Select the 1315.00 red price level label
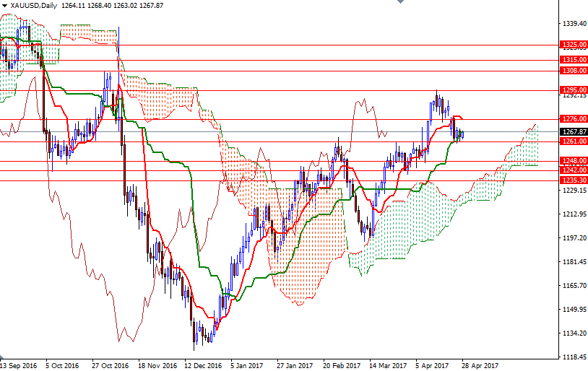Image resolution: width=588 pixels, height=371 pixels. 574,60
